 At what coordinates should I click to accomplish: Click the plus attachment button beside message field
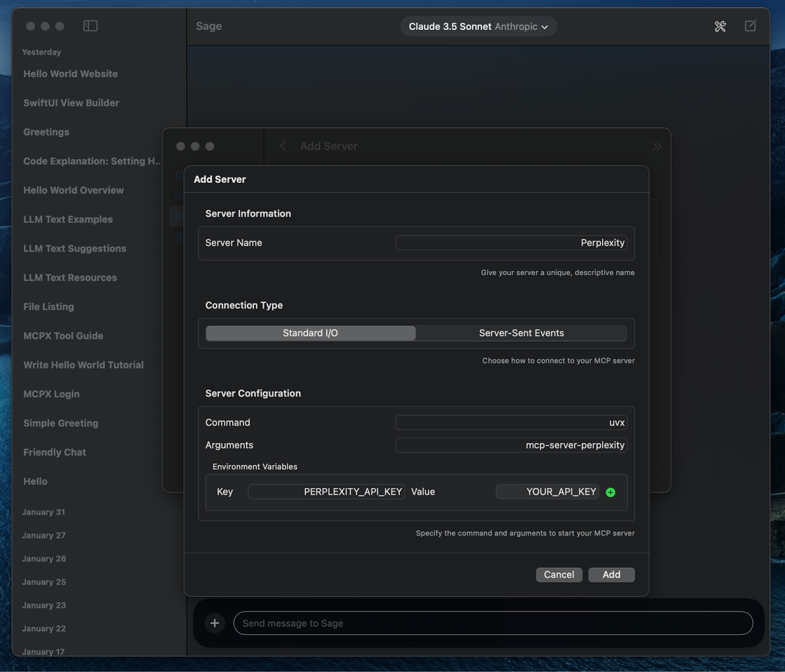point(215,623)
